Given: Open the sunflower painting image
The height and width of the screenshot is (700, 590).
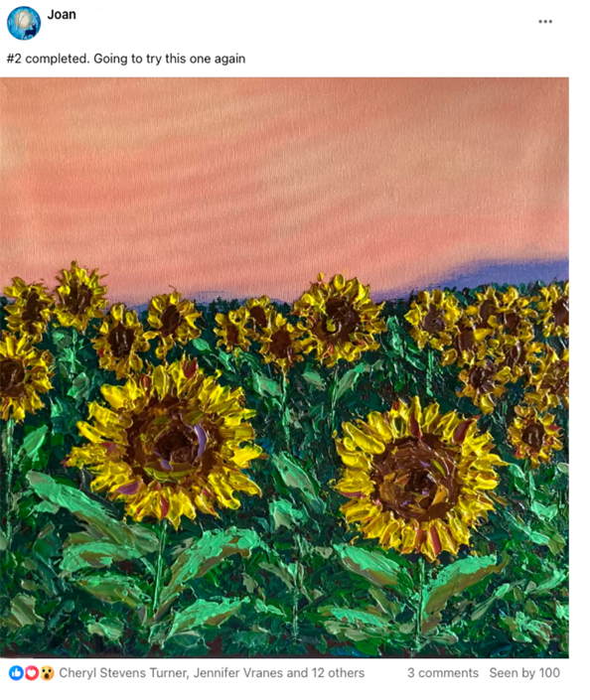Looking at the screenshot, I should [284, 367].
